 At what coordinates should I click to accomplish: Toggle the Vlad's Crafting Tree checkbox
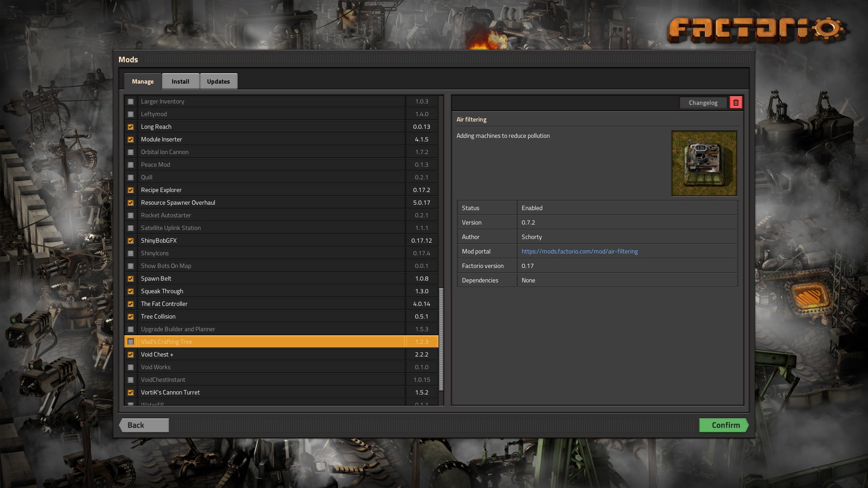tap(131, 342)
